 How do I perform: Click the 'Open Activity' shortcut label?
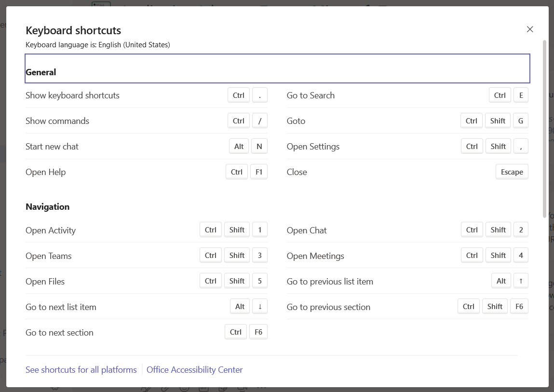tap(51, 230)
